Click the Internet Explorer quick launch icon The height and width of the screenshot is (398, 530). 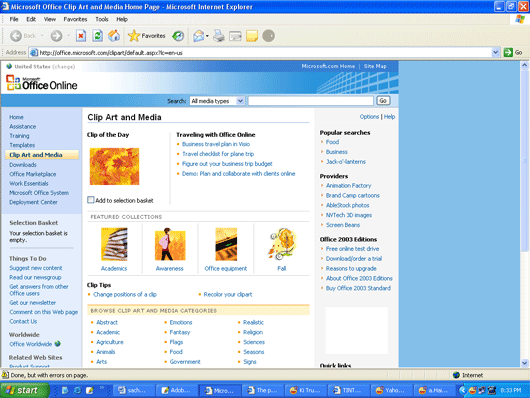[x=77, y=390]
